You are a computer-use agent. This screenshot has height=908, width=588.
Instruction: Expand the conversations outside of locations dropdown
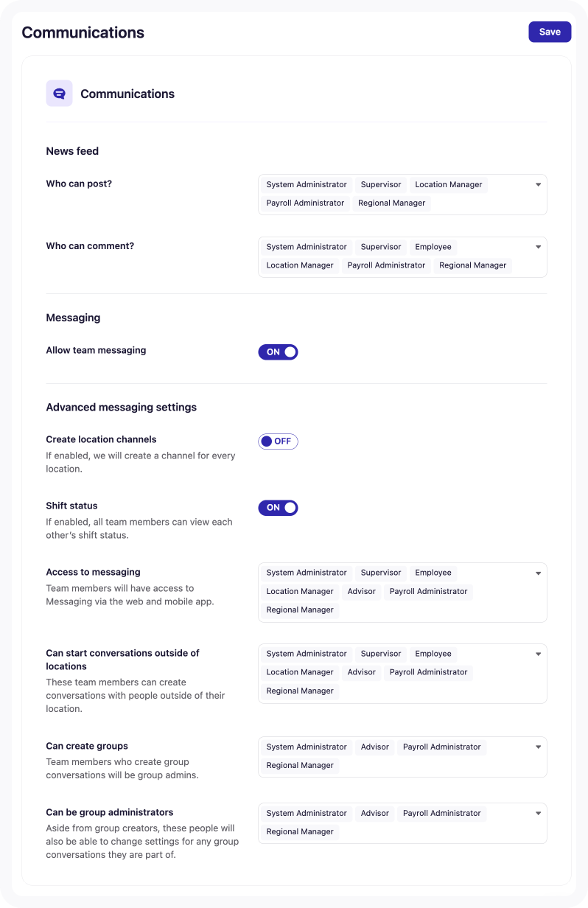click(x=538, y=654)
